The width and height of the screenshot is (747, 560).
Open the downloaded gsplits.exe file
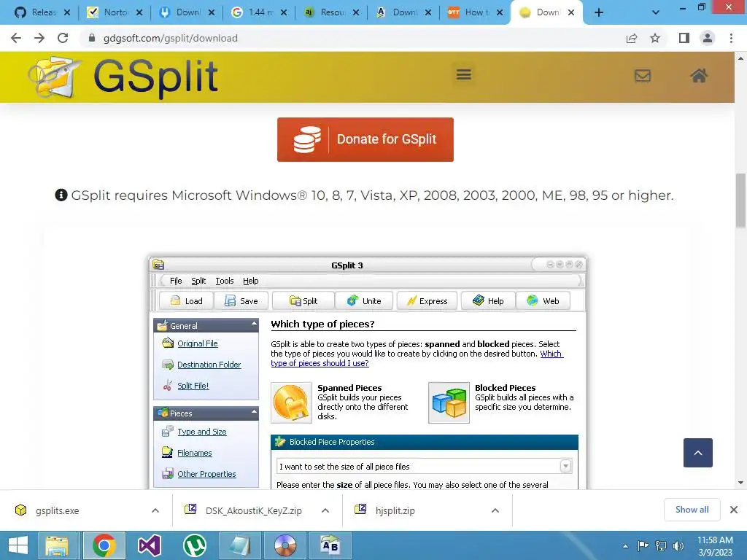click(57, 510)
